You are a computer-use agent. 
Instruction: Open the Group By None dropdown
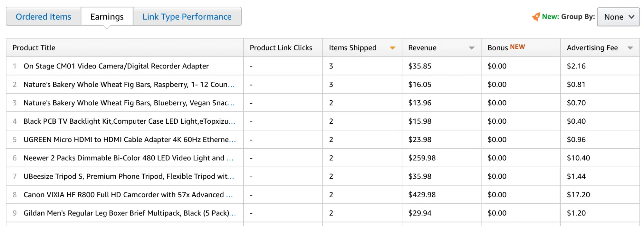pyautogui.click(x=618, y=17)
